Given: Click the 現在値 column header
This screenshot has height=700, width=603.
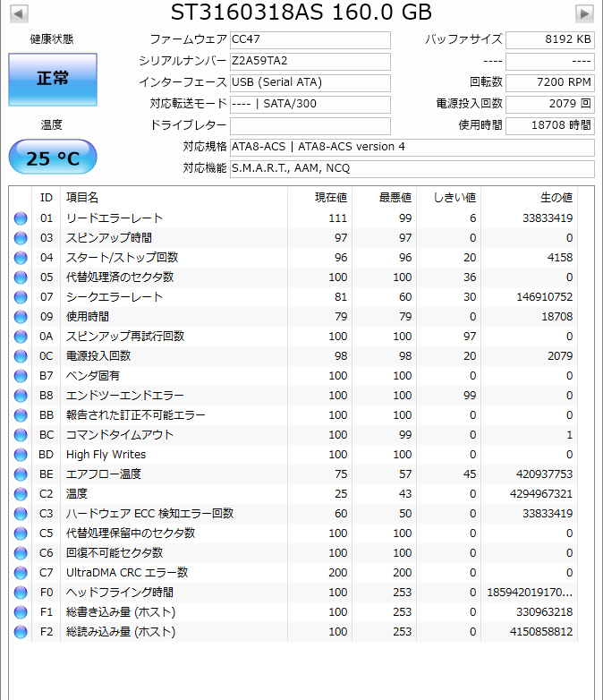Looking at the screenshot, I should point(319,197).
